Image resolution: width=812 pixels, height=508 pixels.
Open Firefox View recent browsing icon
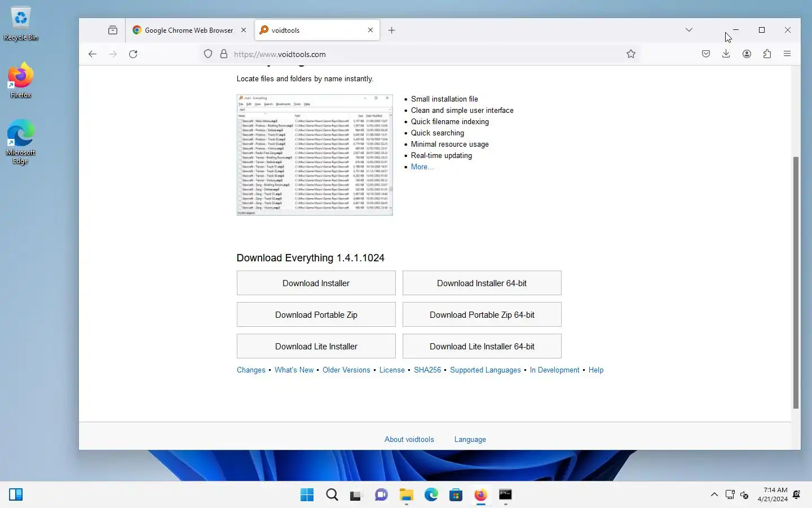pos(113,30)
